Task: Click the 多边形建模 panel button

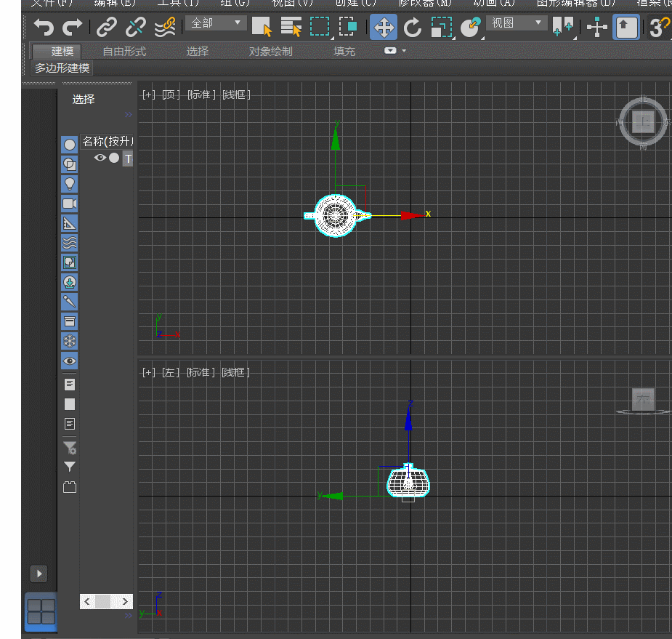Action: [62, 68]
